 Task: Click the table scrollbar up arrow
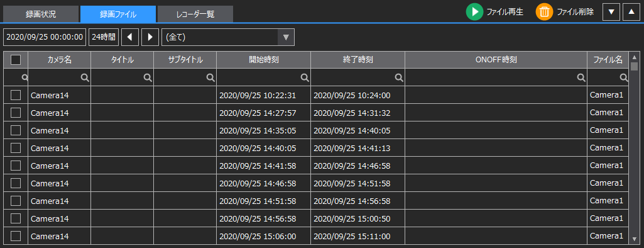(634, 57)
